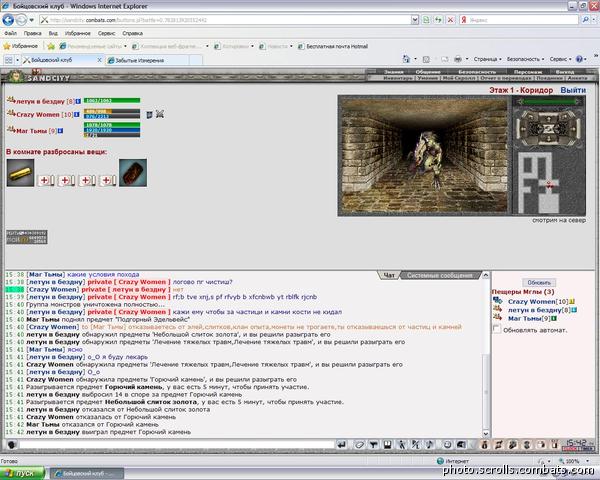The image size is (600, 480).
Task: Click the Избранное favorites button
Action: pyautogui.click(x=21, y=46)
